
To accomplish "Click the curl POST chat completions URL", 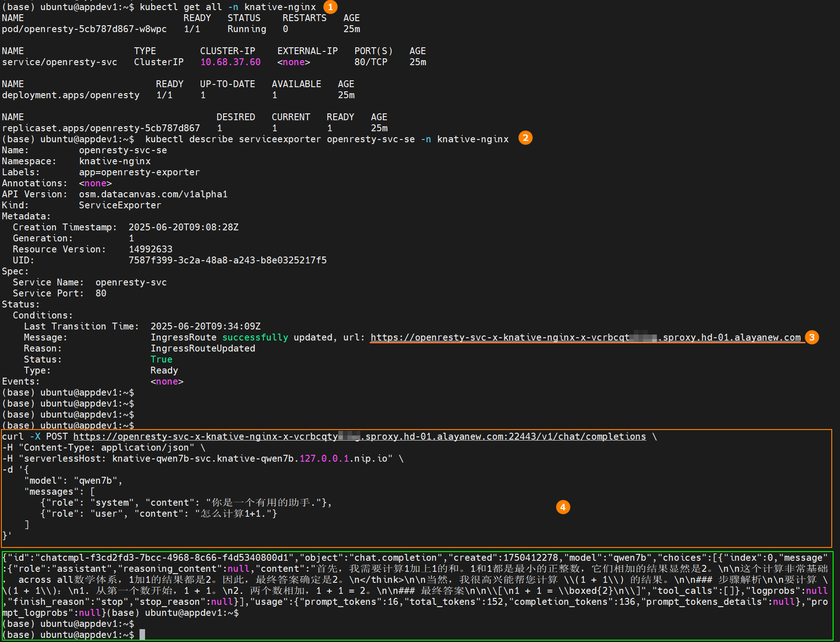I will point(359,436).
